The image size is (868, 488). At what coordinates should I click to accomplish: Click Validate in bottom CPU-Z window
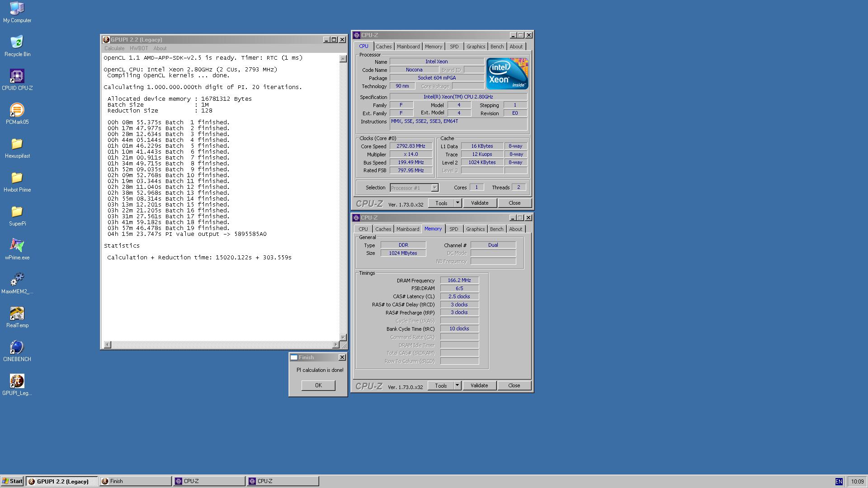tap(479, 385)
